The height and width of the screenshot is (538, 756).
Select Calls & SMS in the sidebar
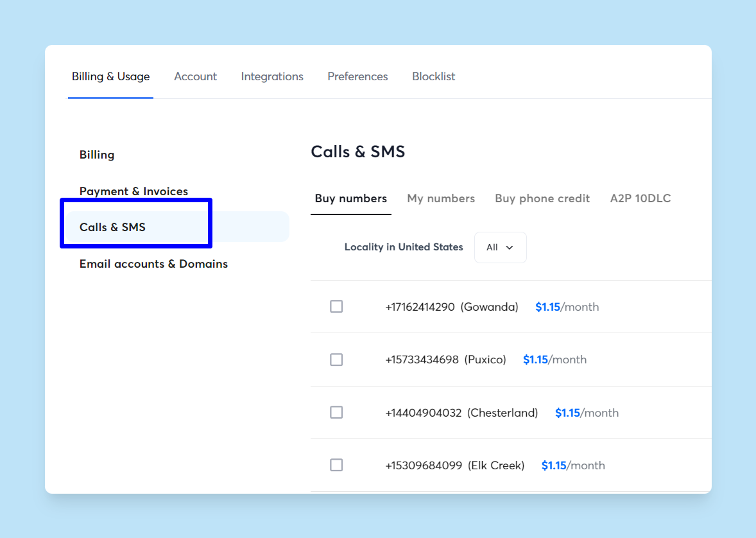pos(112,227)
